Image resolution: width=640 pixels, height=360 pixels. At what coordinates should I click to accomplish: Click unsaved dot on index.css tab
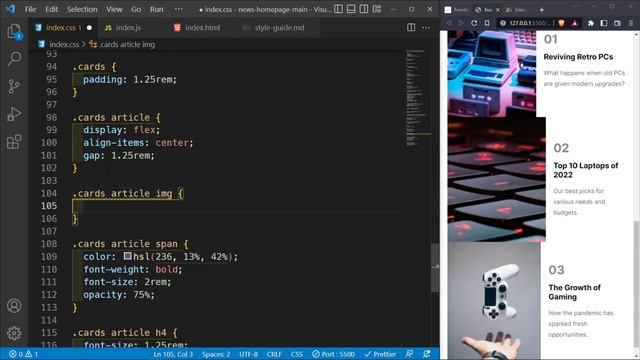point(89,28)
